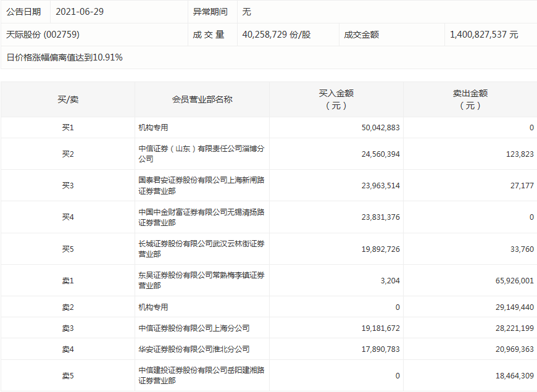
Task: Select turnover amount 1,400,827,537 元
Action: 484,35
